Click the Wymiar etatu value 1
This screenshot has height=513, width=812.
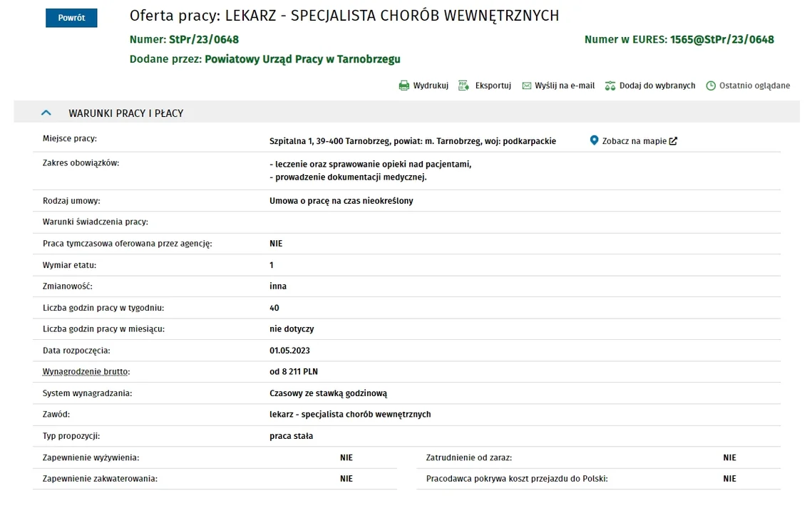click(x=272, y=265)
